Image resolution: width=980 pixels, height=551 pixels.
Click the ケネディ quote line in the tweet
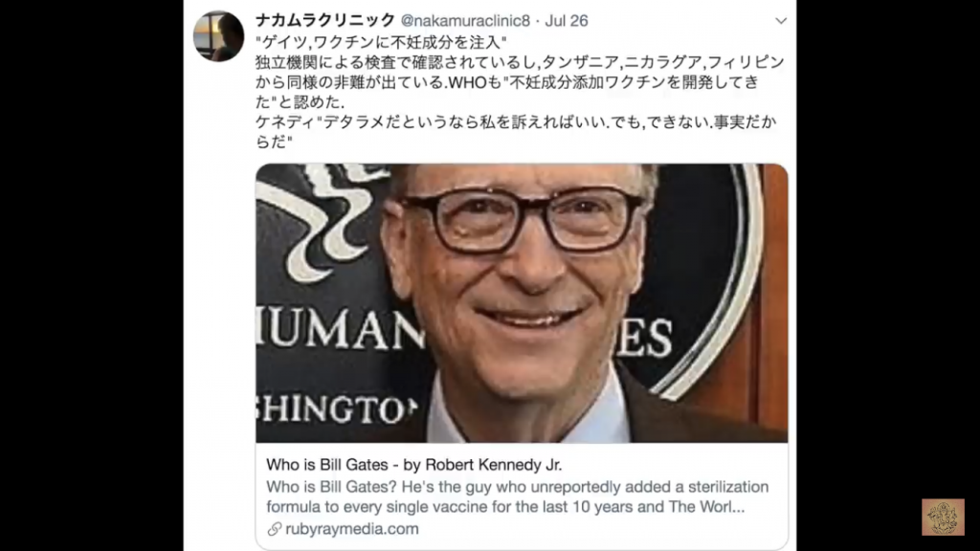[516, 122]
